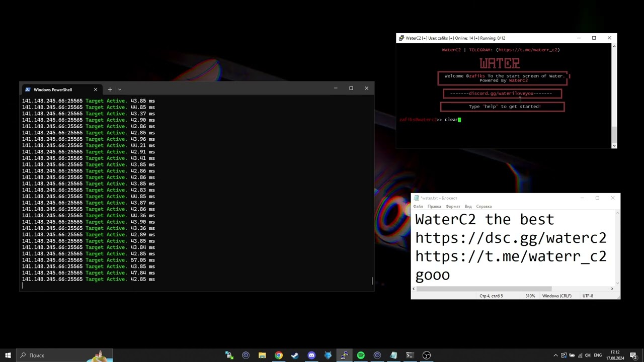Open the Правка menu in Notepad

(x=434, y=206)
